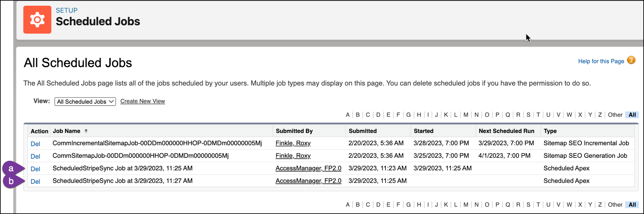Sort by the Type column header

pyautogui.click(x=550, y=131)
